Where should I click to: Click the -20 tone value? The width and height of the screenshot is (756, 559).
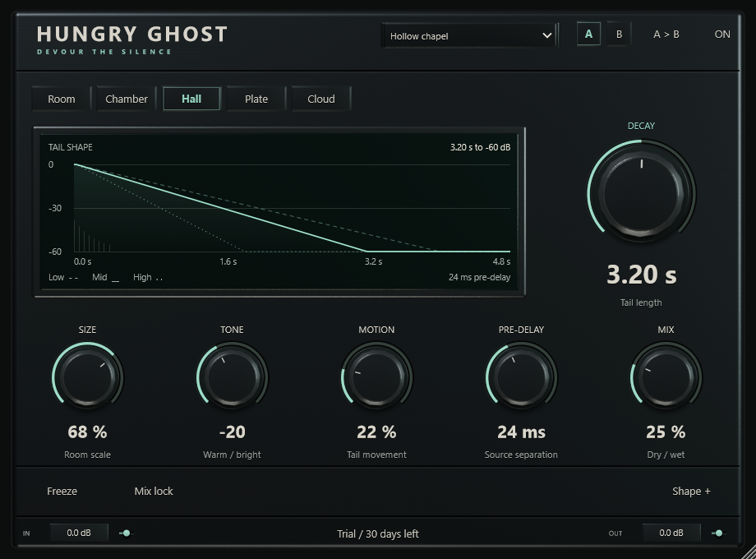[232, 432]
